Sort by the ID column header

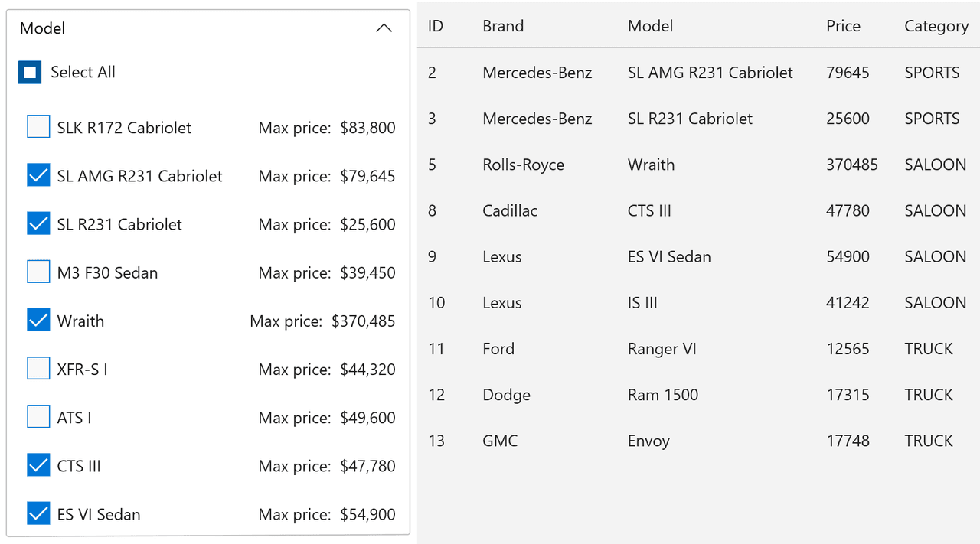coord(436,26)
